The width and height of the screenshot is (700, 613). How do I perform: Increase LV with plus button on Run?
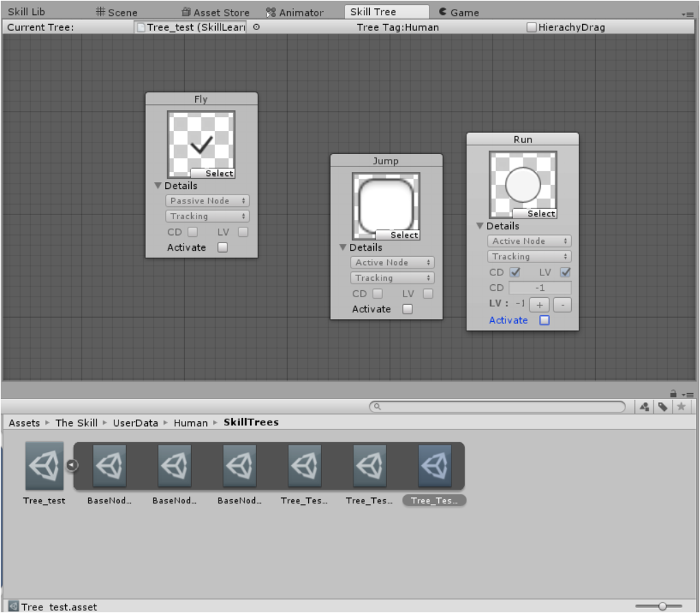[x=539, y=305]
